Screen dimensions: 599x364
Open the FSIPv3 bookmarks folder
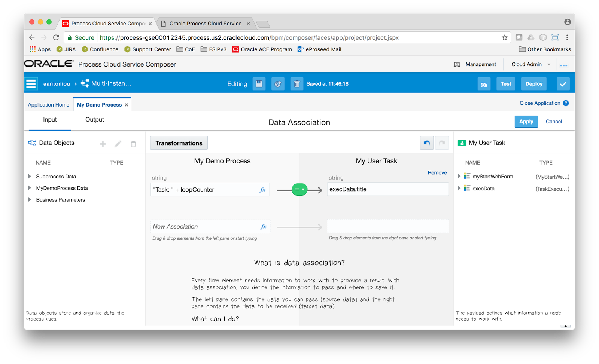point(213,49)
